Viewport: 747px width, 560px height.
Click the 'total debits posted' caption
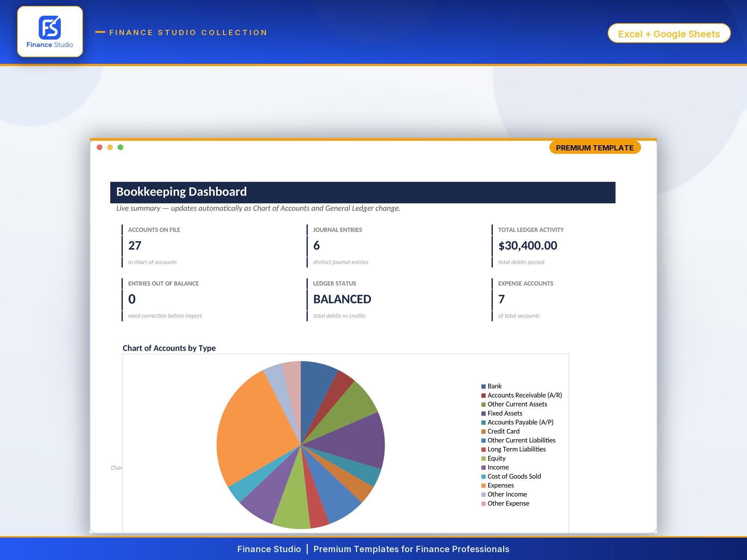pos(521,262)
